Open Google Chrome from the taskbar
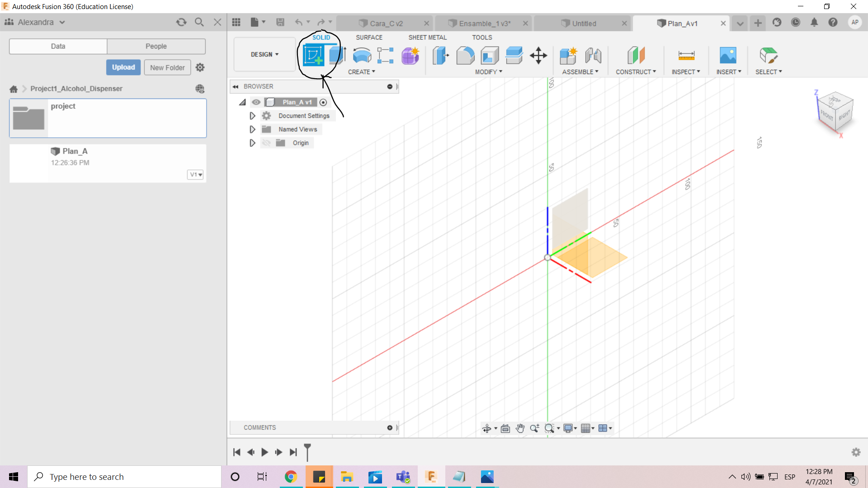This screenshot has height=488, width=868. (x=291, y=477)
